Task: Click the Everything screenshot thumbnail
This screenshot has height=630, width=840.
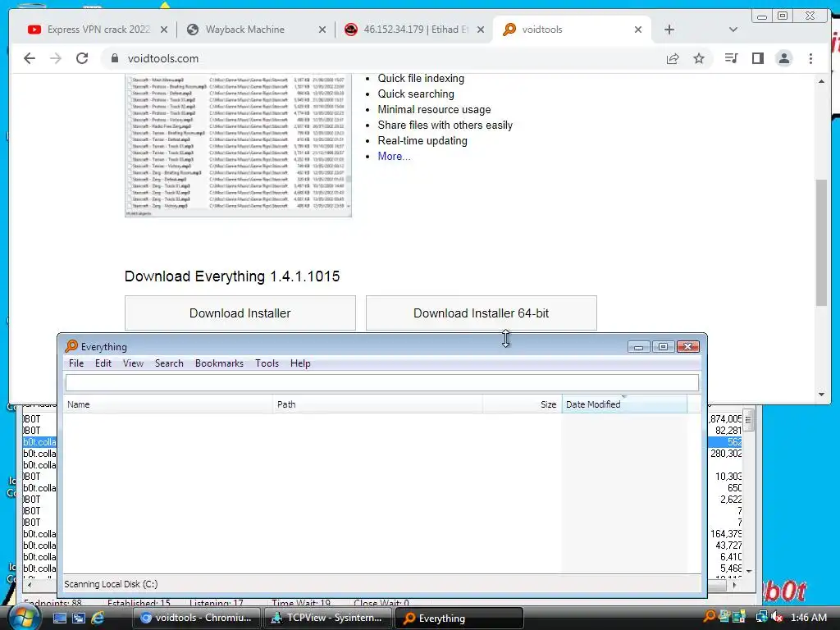Action: coord(238,145)
